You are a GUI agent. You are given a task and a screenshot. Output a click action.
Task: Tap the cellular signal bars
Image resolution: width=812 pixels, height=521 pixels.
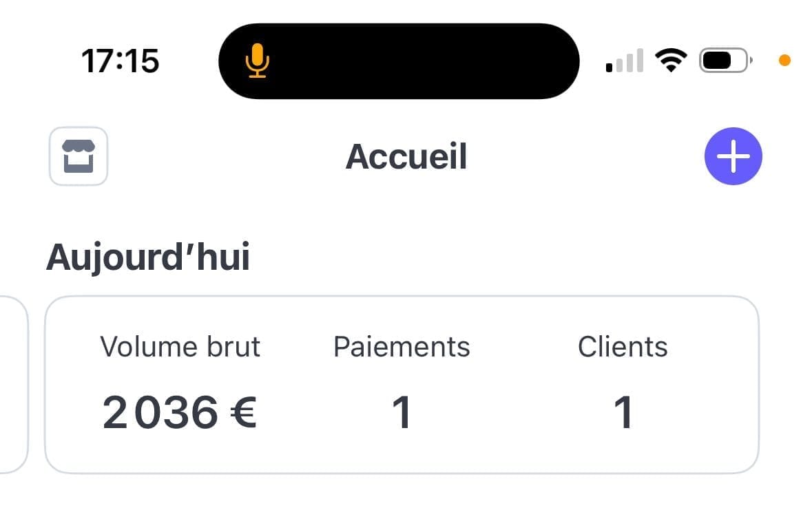tap(625, 61)
